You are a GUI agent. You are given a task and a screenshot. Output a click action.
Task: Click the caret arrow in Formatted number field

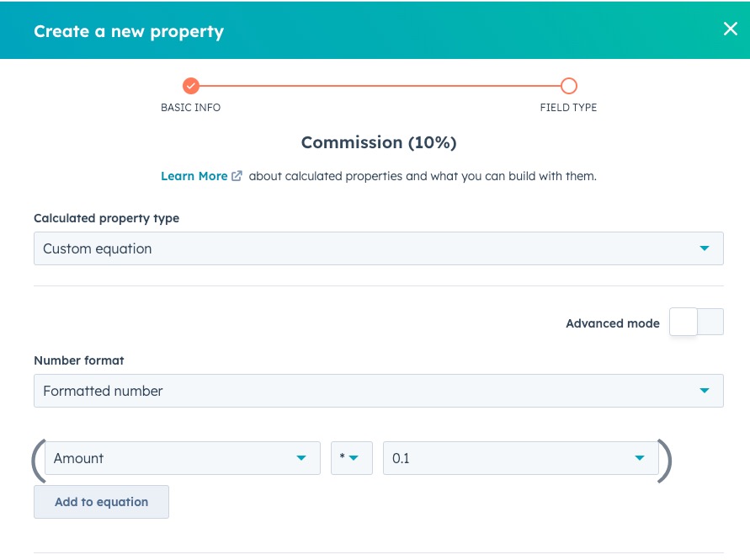(705, 391)
